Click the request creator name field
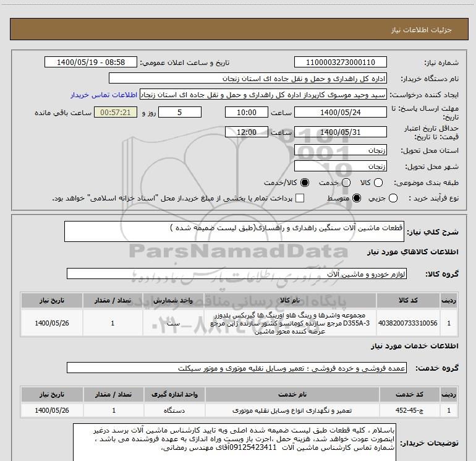Screen dimensions: 476x461 263,95
